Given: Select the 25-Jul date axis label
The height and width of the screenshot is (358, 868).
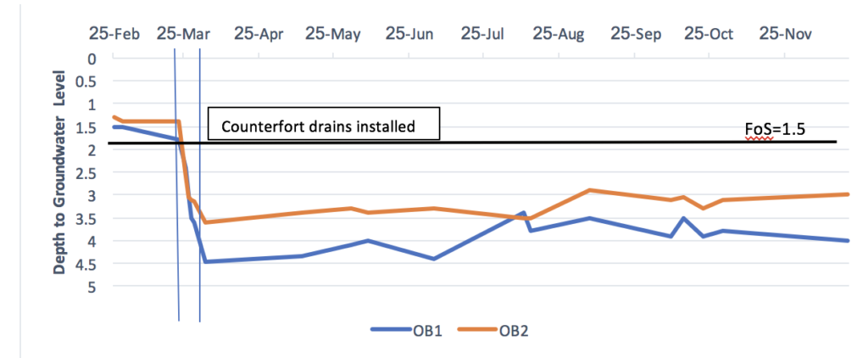Looking at the screenshot, I should point(485,35).
